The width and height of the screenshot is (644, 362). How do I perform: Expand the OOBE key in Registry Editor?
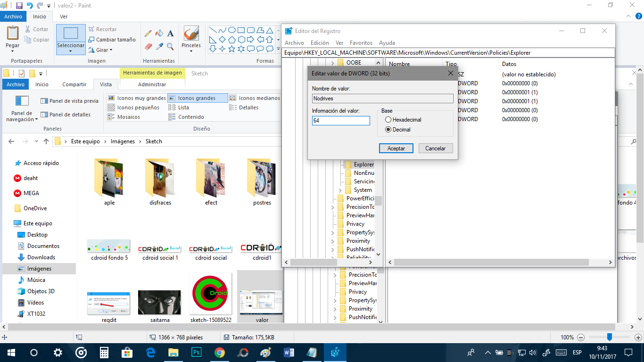tap(333, 63)
